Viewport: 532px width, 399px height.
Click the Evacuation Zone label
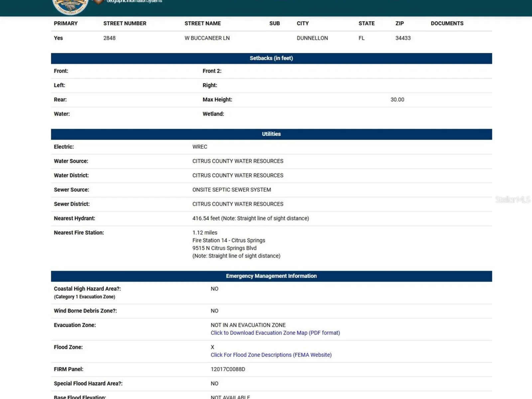75,325
